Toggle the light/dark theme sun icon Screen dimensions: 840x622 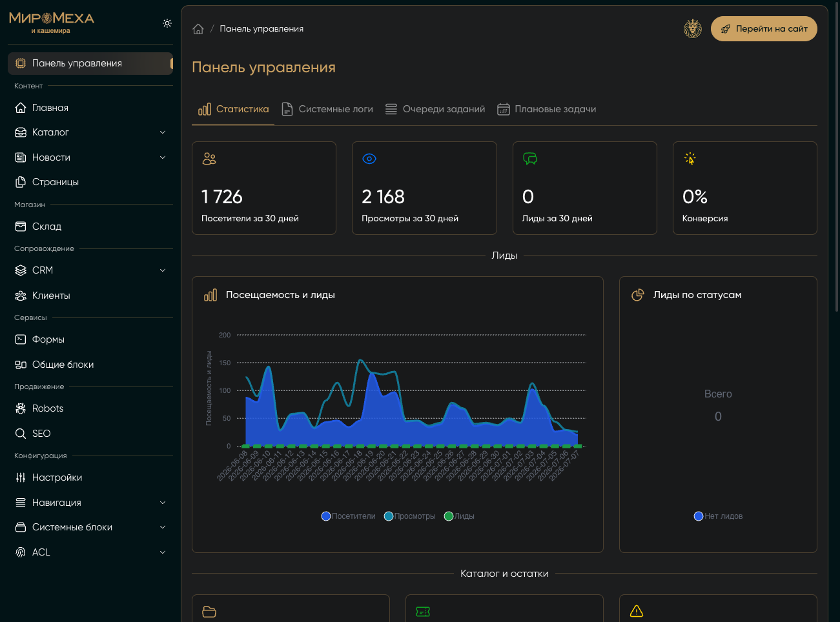[167, 23]
